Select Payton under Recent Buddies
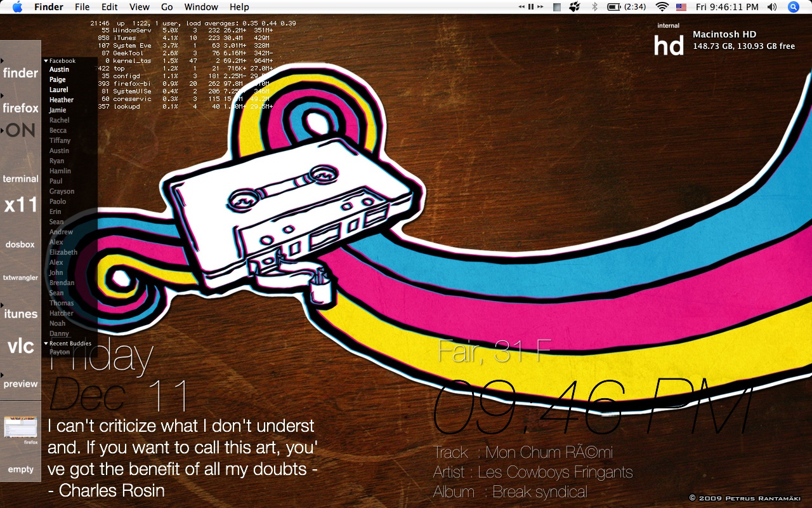 click(60, 352)
